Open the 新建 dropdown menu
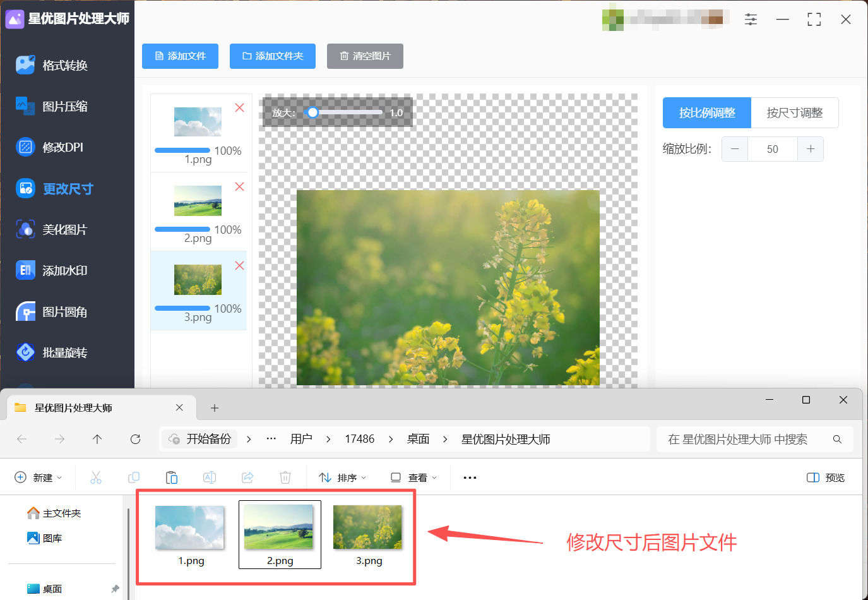This screenshot has width=868, height=600. [39, 477]
